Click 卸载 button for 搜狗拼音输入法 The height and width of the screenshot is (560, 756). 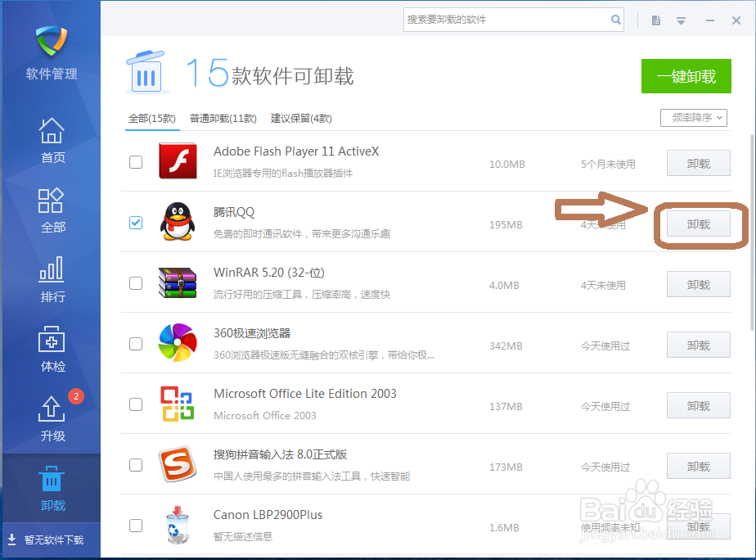pos(698,467)
